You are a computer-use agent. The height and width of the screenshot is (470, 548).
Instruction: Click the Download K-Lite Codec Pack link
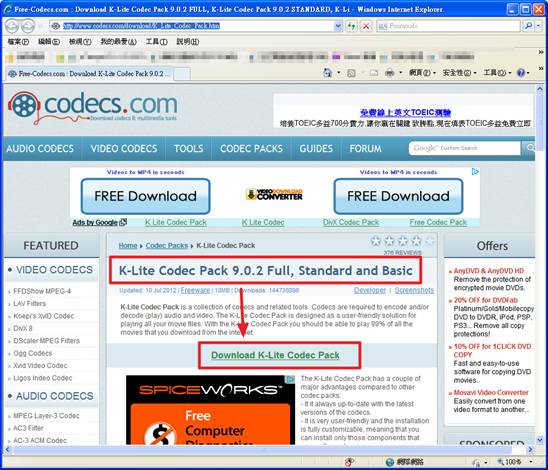tap(275, 355)
